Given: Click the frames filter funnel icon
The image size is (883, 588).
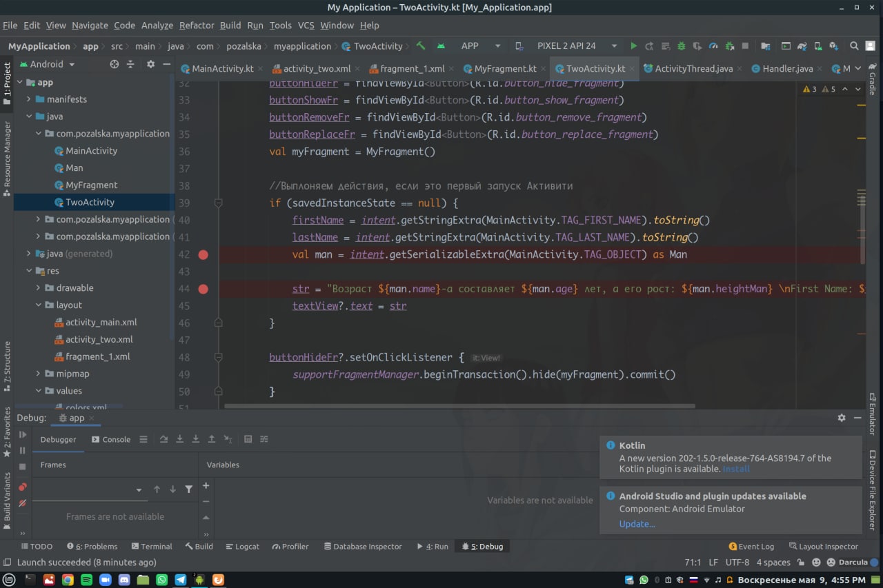Looking at the screenshot, I should (x=189, y=489).
